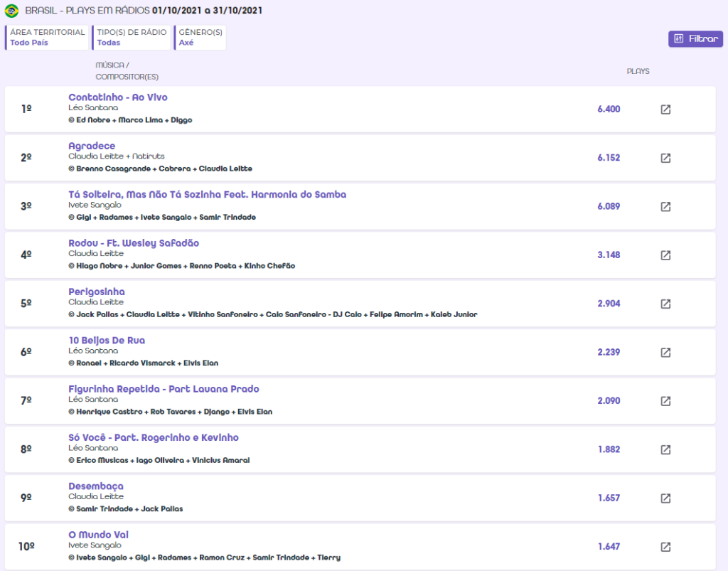
Task: Open song Só Você - Part. Rogerinho e Kevinho
Action: [x=154, y=438]
